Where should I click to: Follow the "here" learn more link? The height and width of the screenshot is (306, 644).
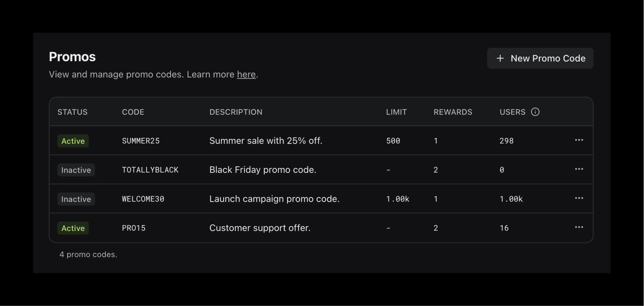click(246, 74)
